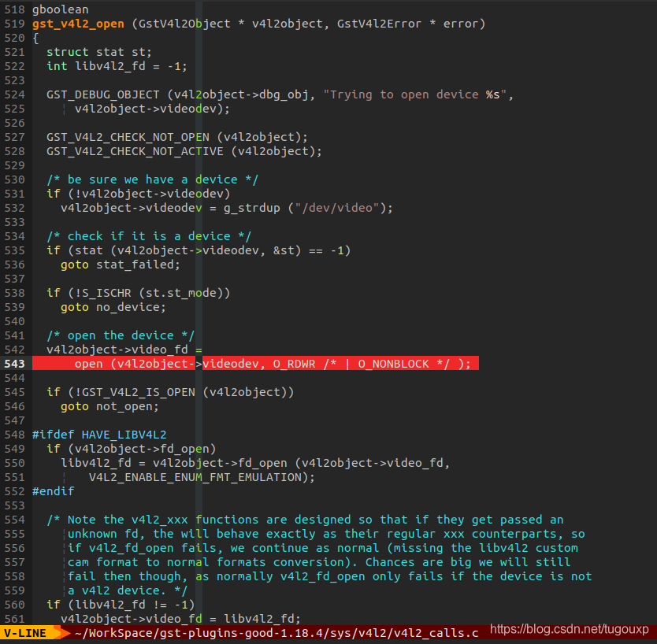
Task: Click line number 519
Action: tap(15, 24)
